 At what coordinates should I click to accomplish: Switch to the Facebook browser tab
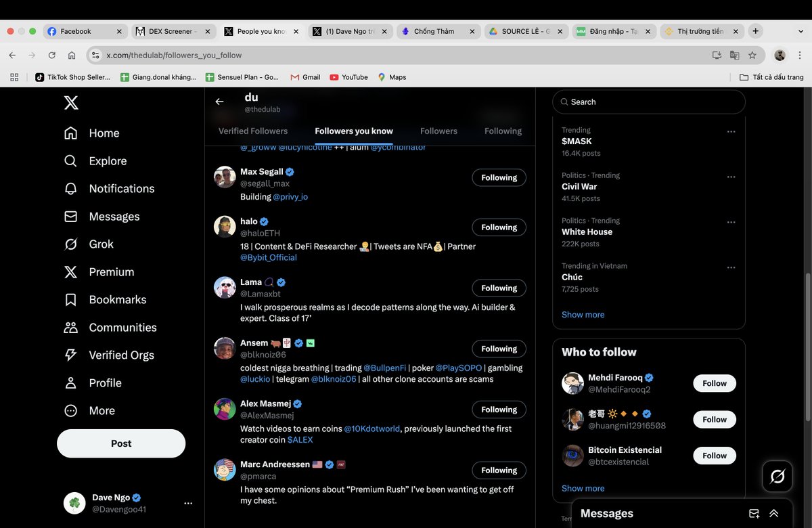click(84, 31)
